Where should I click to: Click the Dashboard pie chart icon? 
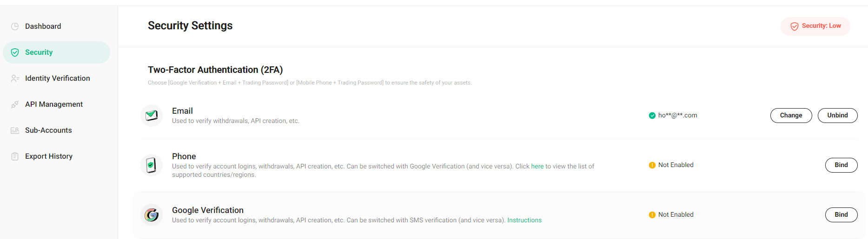coord(15,26)
